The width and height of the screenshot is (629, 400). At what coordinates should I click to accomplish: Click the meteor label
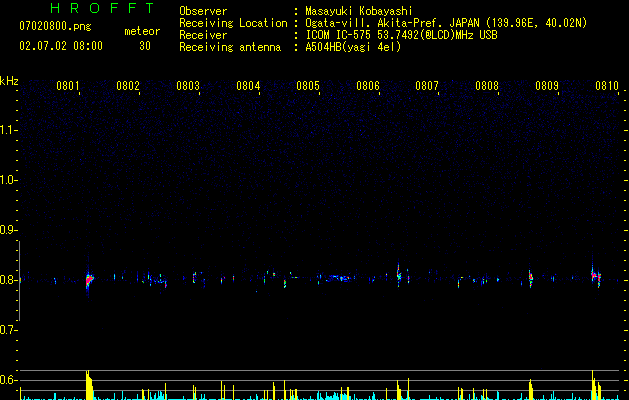click(142, 31)
